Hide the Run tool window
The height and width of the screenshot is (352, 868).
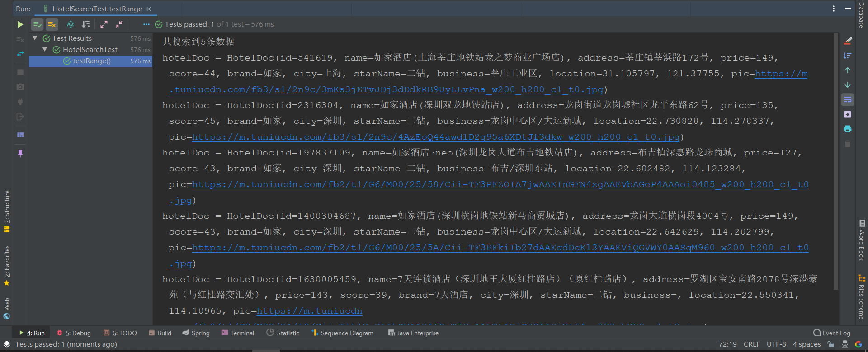tap(848, 9)
